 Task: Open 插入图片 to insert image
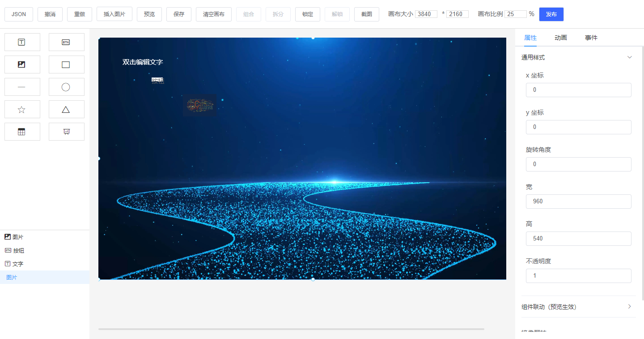point(114,14)
